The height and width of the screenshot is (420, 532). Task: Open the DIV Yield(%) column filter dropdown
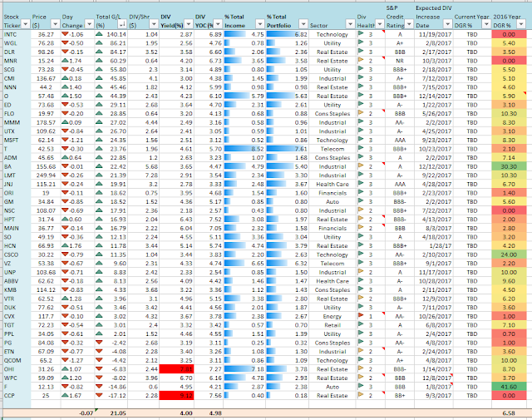189,24
